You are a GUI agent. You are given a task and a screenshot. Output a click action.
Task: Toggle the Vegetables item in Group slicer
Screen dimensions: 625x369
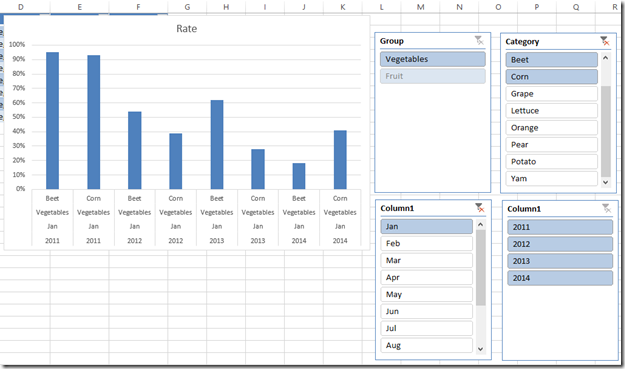coord(432,59)
